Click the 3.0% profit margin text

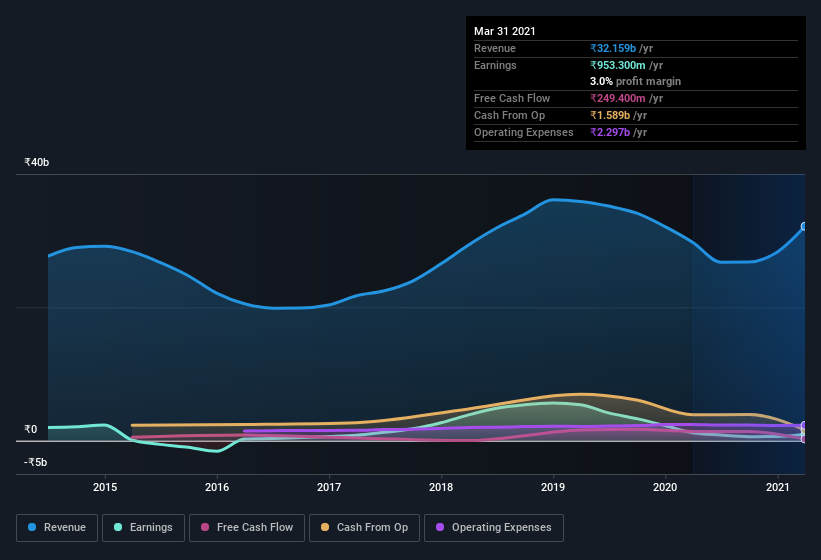click(x=636, y=81)
